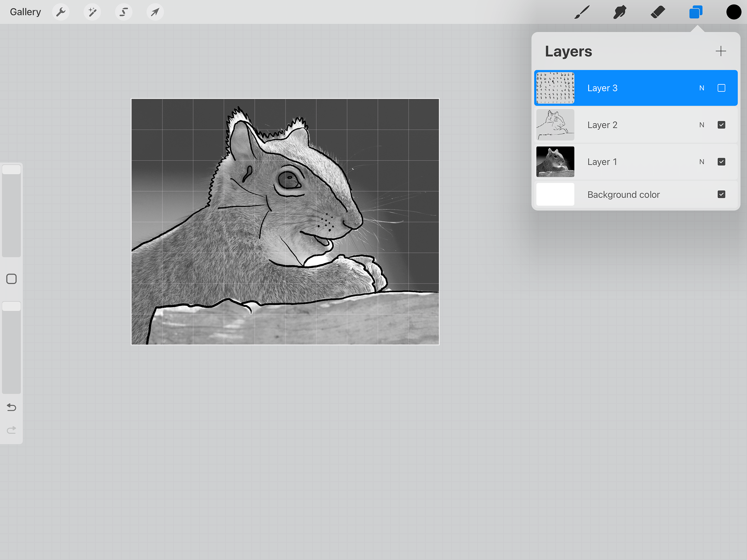
Task: Select the Smudge tool
Action: pos(620,12)
